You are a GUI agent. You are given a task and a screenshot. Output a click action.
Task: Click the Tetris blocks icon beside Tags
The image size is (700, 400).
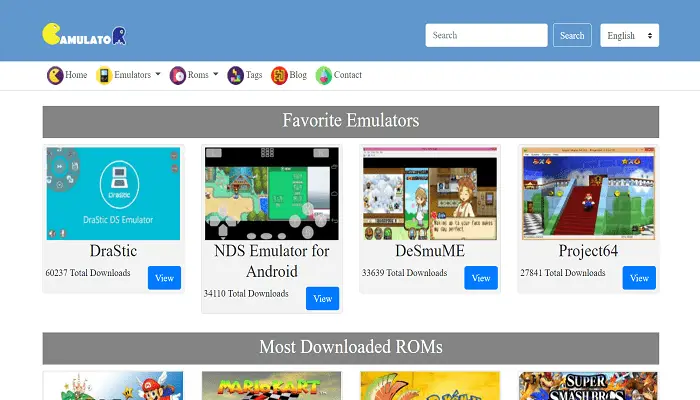tap(235, 75)
